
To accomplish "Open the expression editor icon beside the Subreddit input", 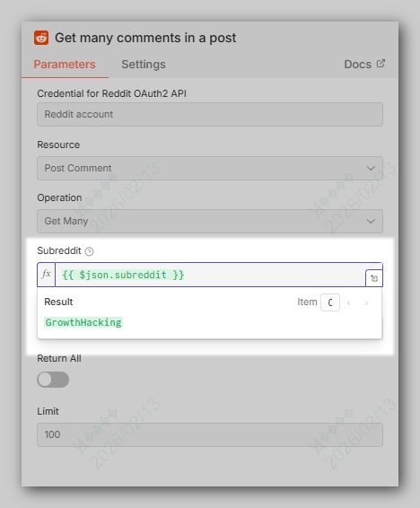I will pos(374,278).
